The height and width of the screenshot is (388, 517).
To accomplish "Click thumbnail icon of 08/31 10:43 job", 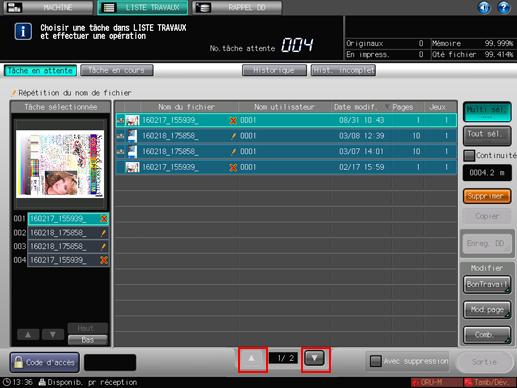I will pos(132,120).
